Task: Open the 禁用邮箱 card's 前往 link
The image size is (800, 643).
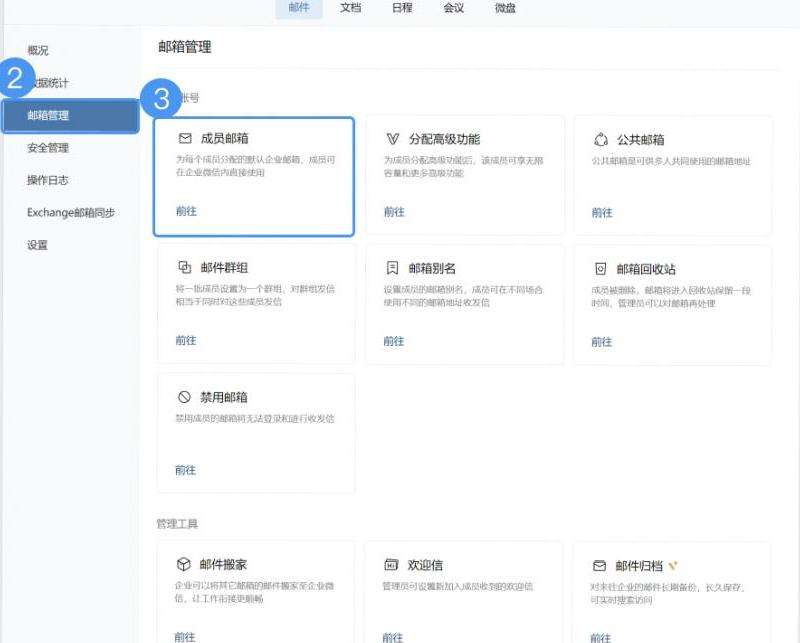Action: (x=186, y=470)
